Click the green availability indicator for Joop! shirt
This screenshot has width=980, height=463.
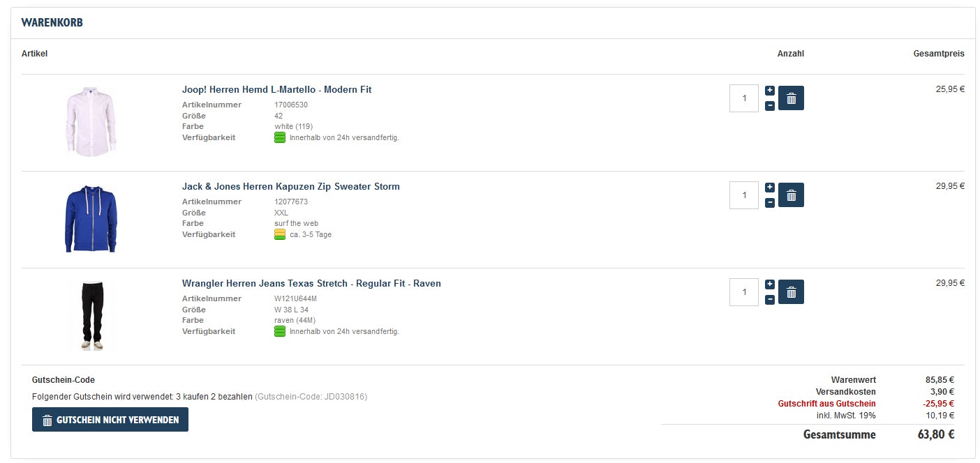(280, 138)
